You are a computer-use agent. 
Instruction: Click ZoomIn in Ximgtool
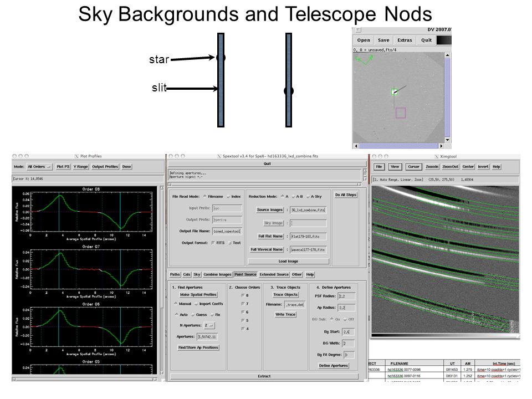coord(432,167)
